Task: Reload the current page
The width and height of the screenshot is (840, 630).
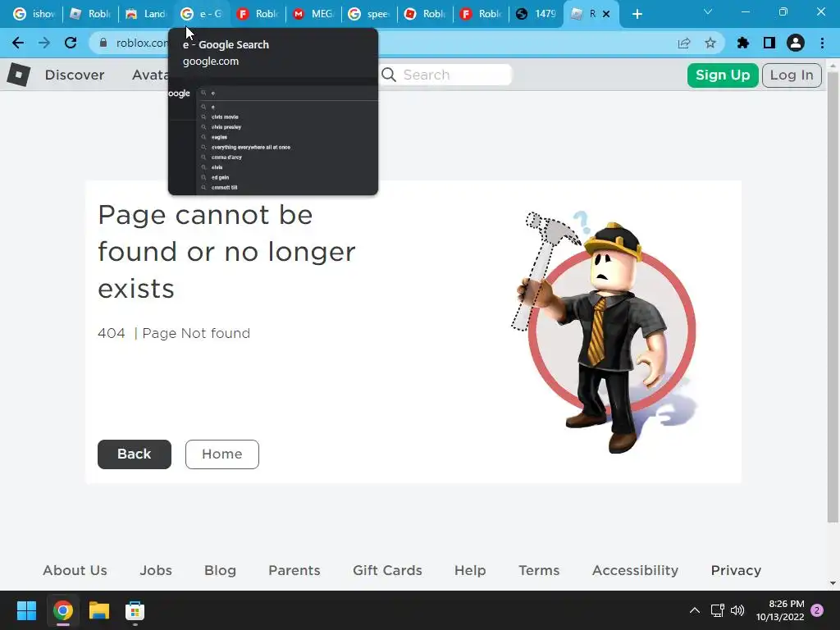Action: (x=71, y=43)
